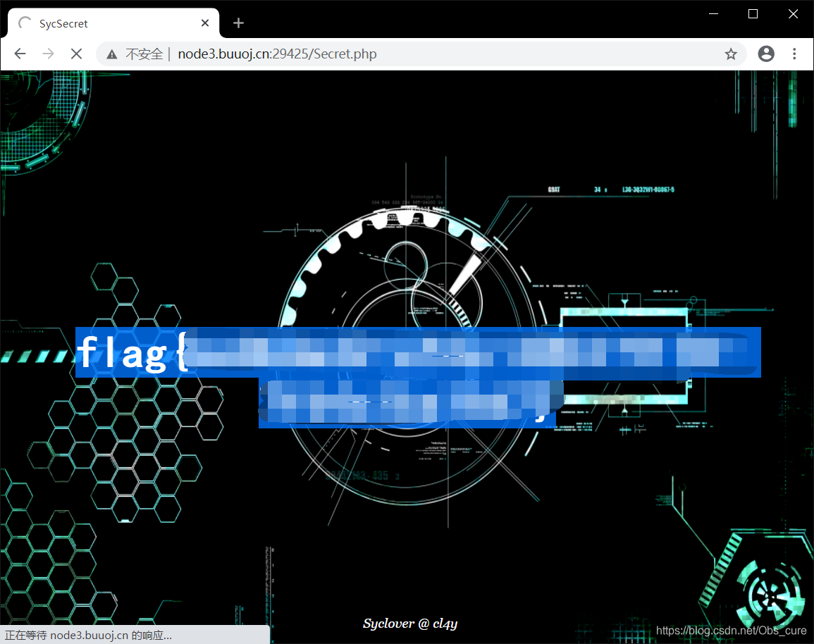Click the Secret.php URL in the address bar

[x=277, y=54]
